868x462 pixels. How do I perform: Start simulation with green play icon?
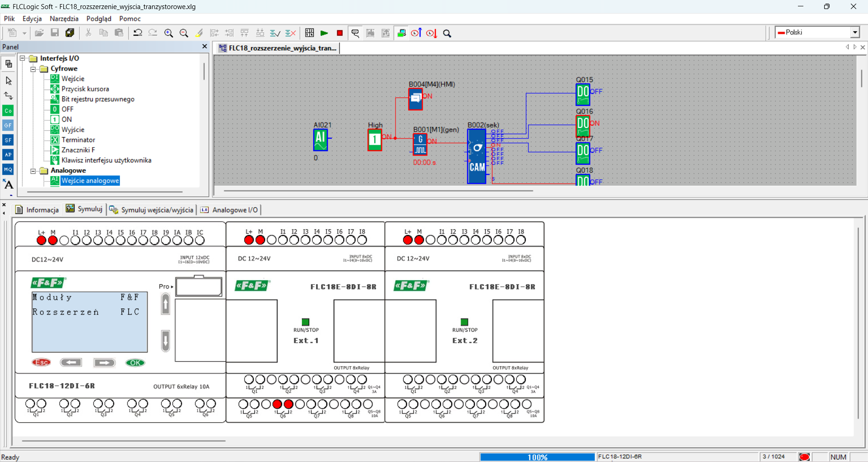[x=324, y=33]
